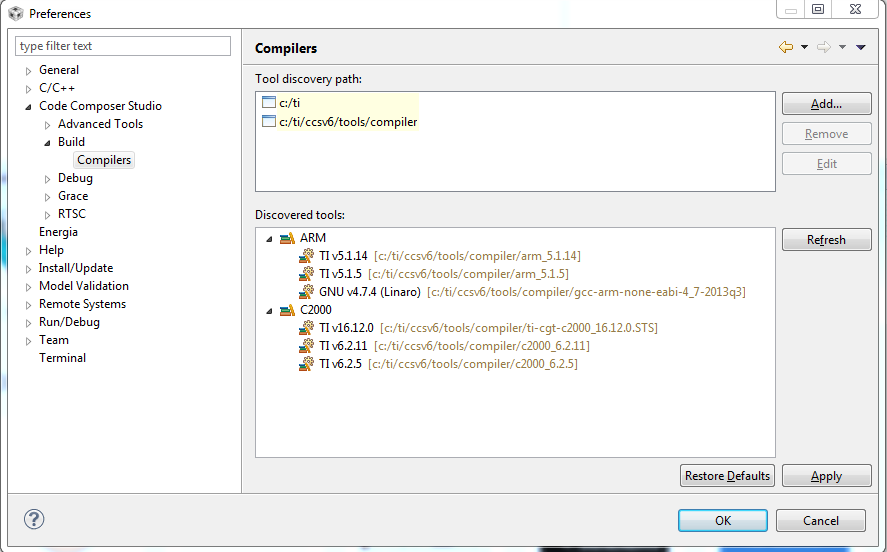Image resolution: width=887 pixels, height=552 pixels.
Task: Click the c:/ti path entry icon
Action: 269,102
